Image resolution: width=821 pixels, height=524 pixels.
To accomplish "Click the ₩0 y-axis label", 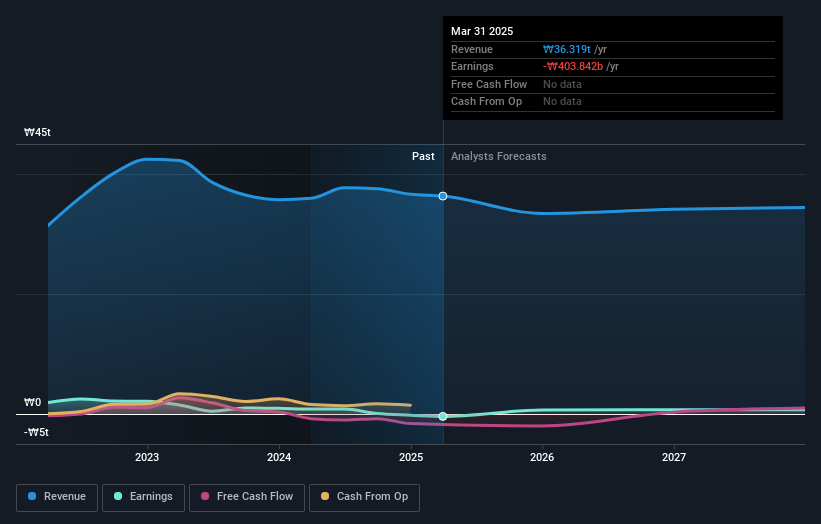I will pos(32,402).
